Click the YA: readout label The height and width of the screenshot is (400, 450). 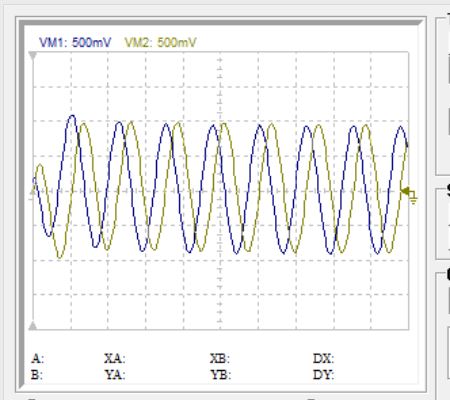click(115, 375)
